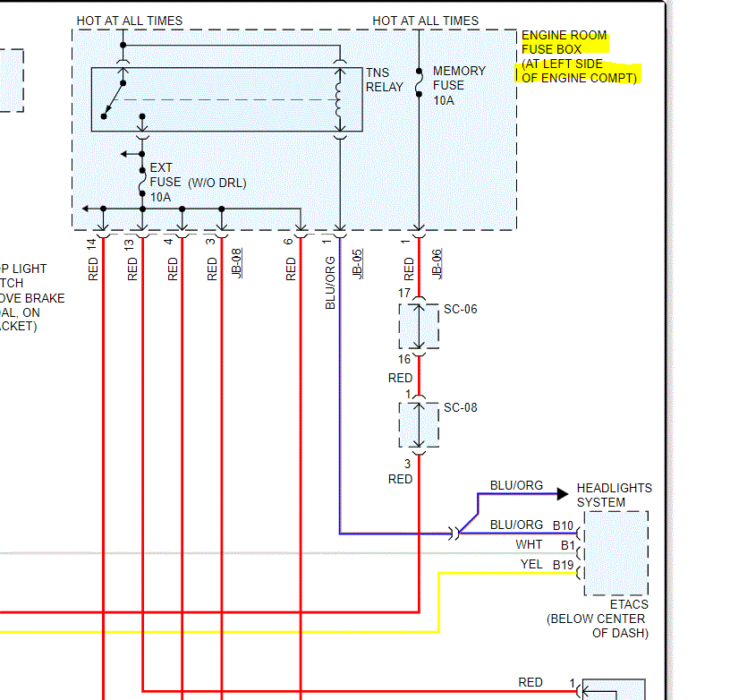Screen dimensions: 747x700
Task: Click the left HOT AT ALL TIMES heading
Action: tap(130, 21)
